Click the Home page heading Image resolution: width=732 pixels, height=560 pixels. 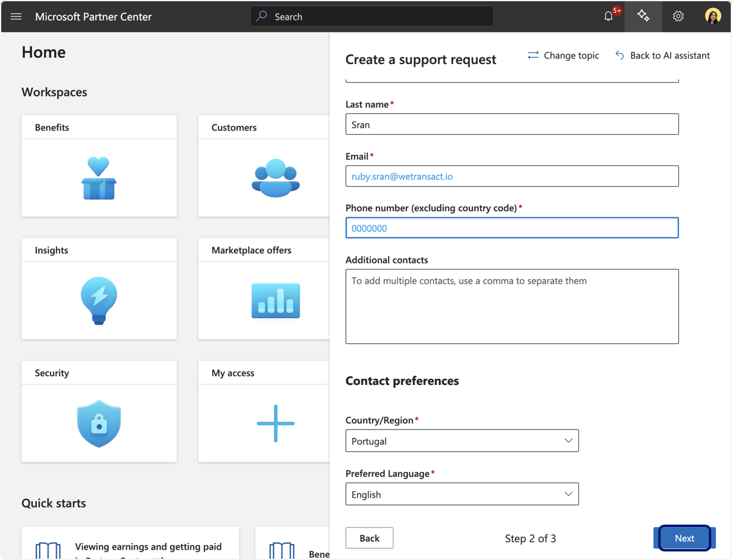(44, 52)
